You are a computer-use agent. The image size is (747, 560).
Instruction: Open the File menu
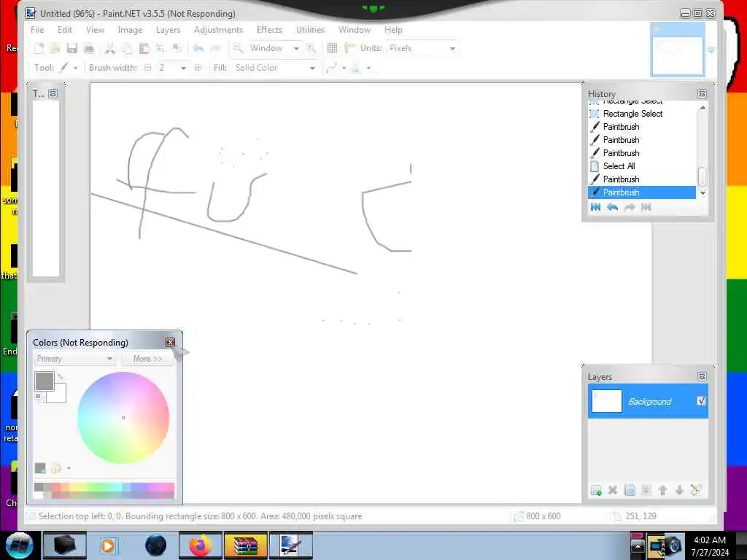point(37,29)
